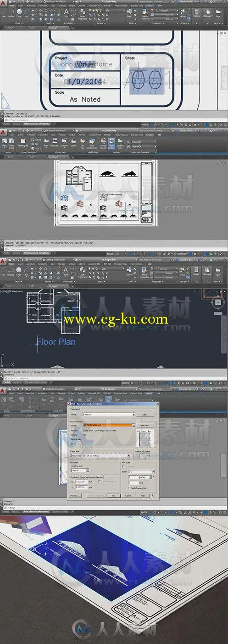Check Scale lineweights checkbox
This screenshot has height=644, width=228.
coord(129,488)
